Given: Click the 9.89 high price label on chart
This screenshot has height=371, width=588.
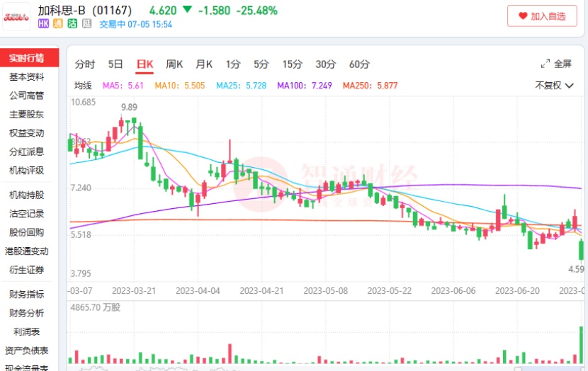Looking at the screenshot, I should tap(129, 107).
